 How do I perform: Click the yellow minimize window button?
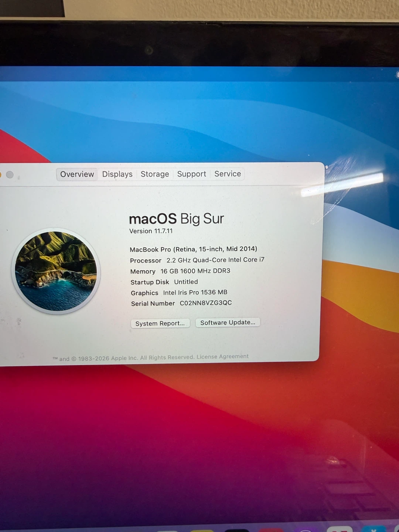[1, 175]
